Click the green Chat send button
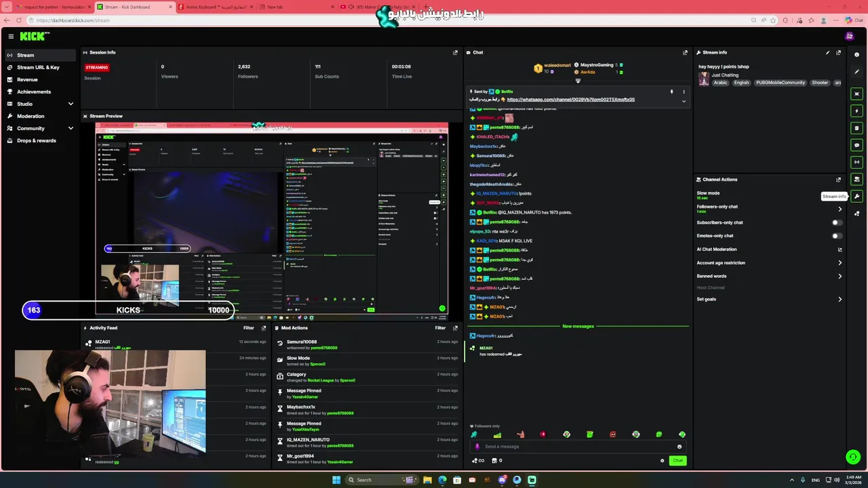 click(x=677, y=461)
